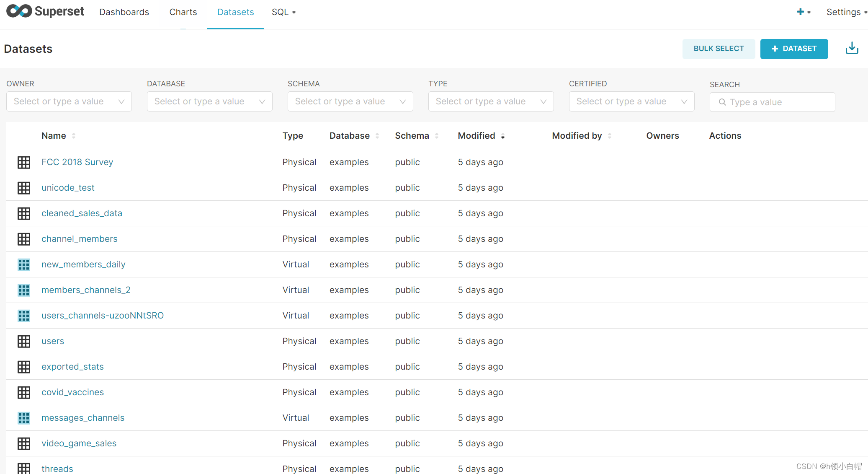This screenshot has width=868, height=474.
Task: Open the Database filter dropdown
Action: [210, 101]
